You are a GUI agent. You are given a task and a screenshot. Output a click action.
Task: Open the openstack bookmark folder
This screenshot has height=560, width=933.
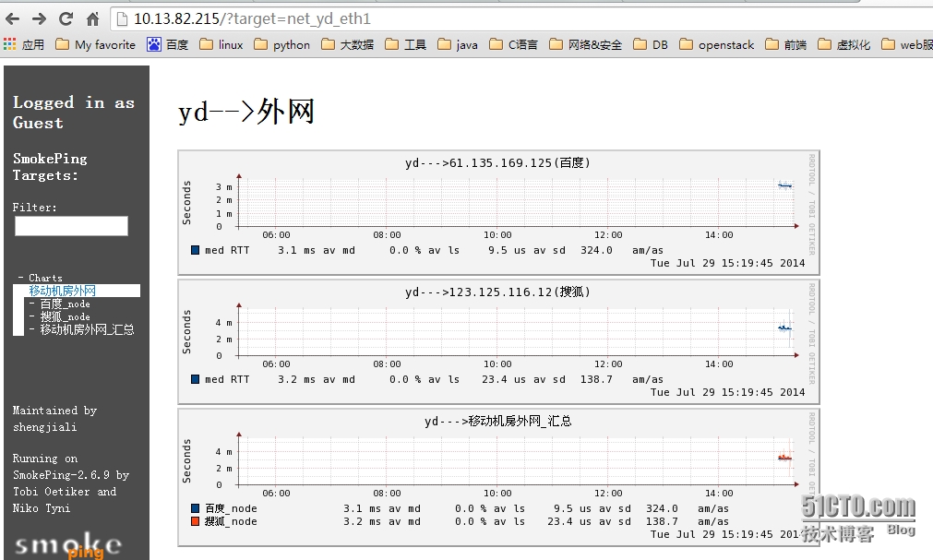point(717,44)
